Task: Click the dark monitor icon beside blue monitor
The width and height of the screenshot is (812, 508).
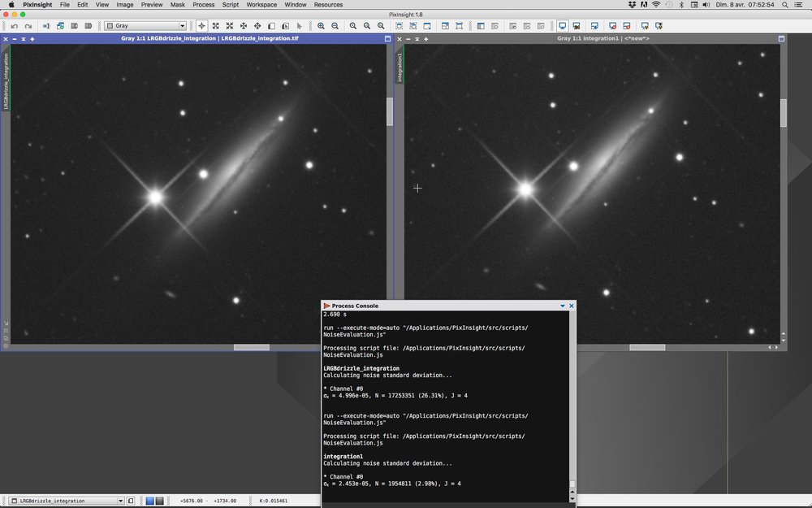Action: 577,26
